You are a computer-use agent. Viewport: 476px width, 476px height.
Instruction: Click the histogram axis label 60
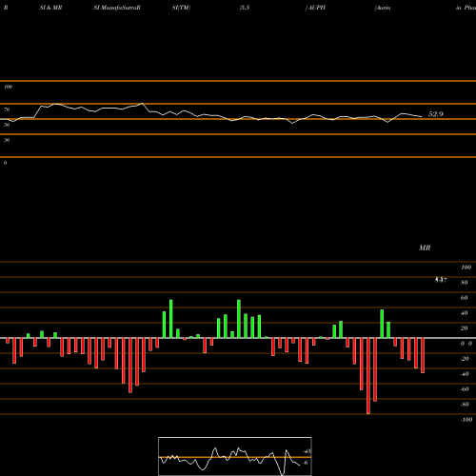click(x=464, y=298)
